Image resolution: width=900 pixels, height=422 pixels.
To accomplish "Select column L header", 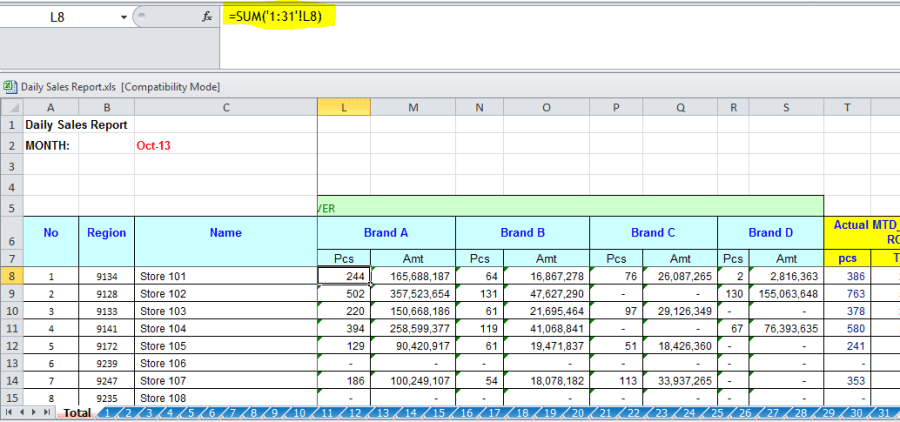I will pyautogui.click(x=344, y=108).
